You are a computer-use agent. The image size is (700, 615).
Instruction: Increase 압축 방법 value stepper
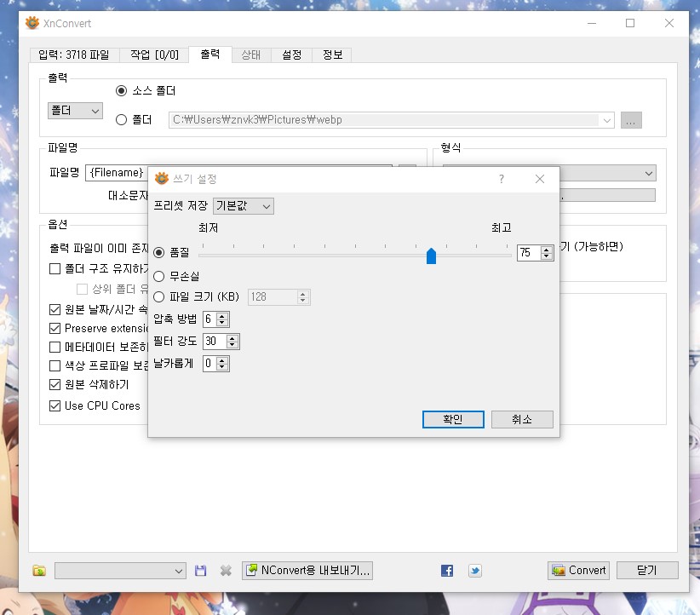pyautogui.click(x=222, y=316)
